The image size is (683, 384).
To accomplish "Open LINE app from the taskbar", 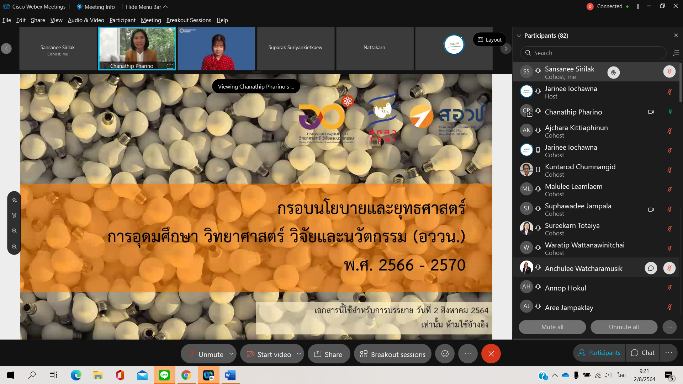I will tap(164, 375).
